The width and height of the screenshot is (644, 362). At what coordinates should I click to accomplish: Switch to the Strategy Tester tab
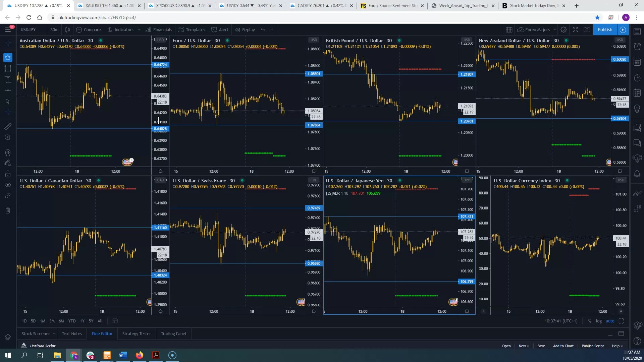pyautogui.click(x=137, y=334)
